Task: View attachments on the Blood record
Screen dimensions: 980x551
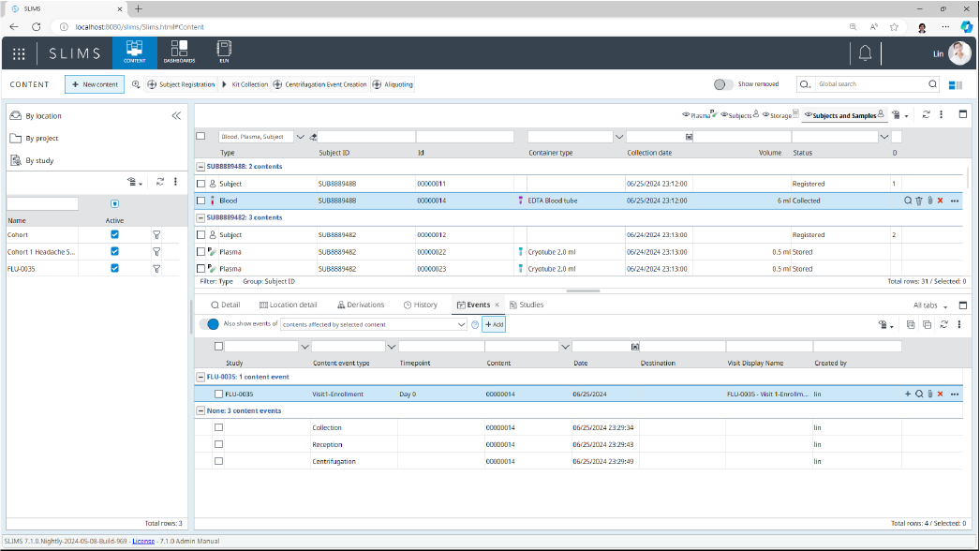Action: click(x=929, y=200)
